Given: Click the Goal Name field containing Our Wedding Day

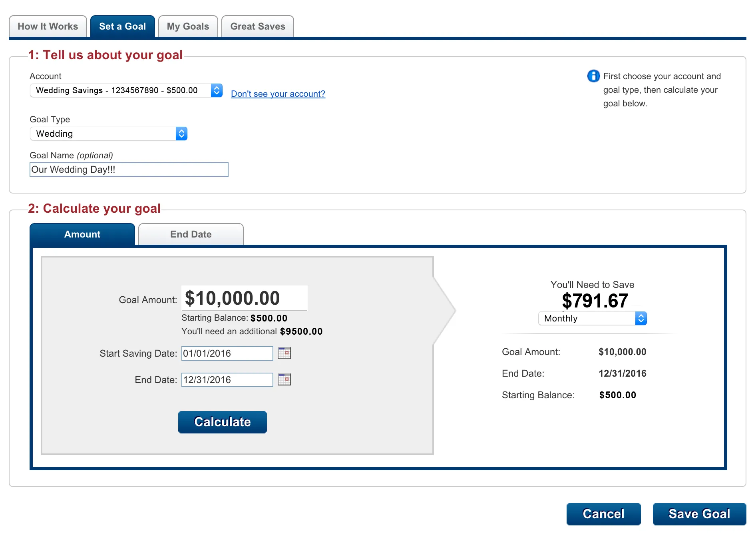Looking at the screenshot, I should coord(129,170).
